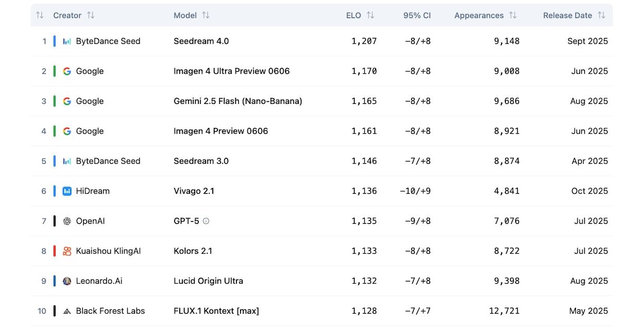Click the red color bar beside Kuaishou KlingAI
This screenshot has height=332, width=644.
click(x=55, y=251)
